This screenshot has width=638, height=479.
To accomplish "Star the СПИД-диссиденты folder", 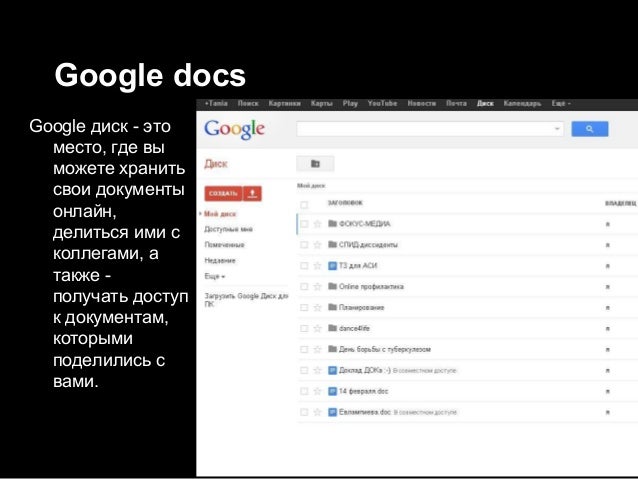I will [x=317, y=245].
